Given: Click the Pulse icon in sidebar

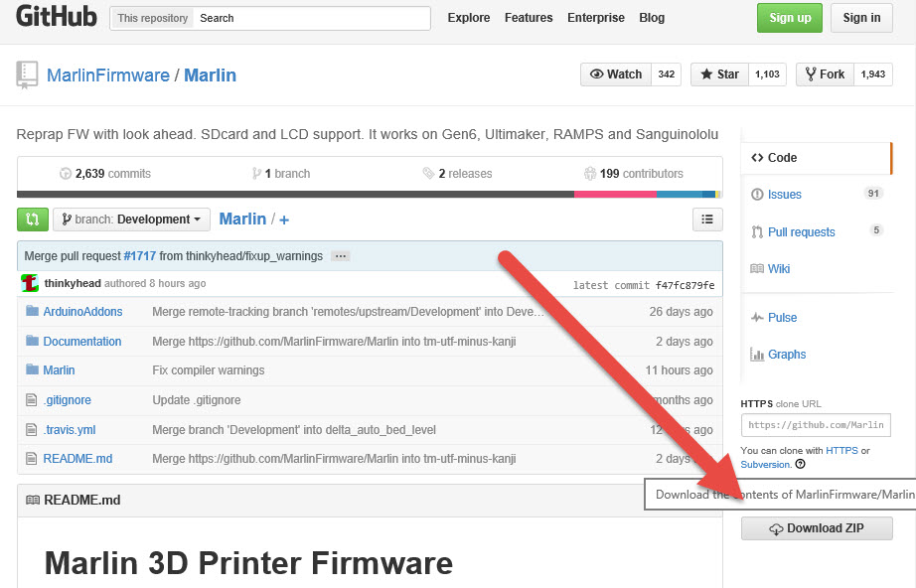Looking at the screenshot, I should coord(757,318).
